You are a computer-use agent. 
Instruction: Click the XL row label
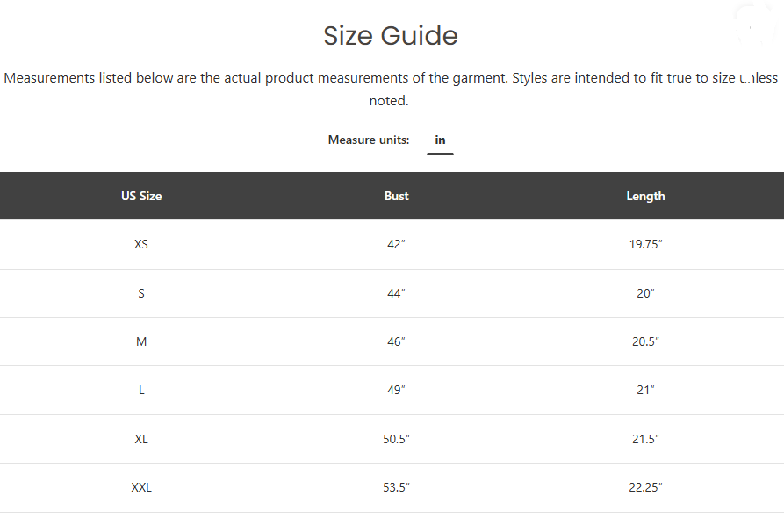tap(141, 439)
